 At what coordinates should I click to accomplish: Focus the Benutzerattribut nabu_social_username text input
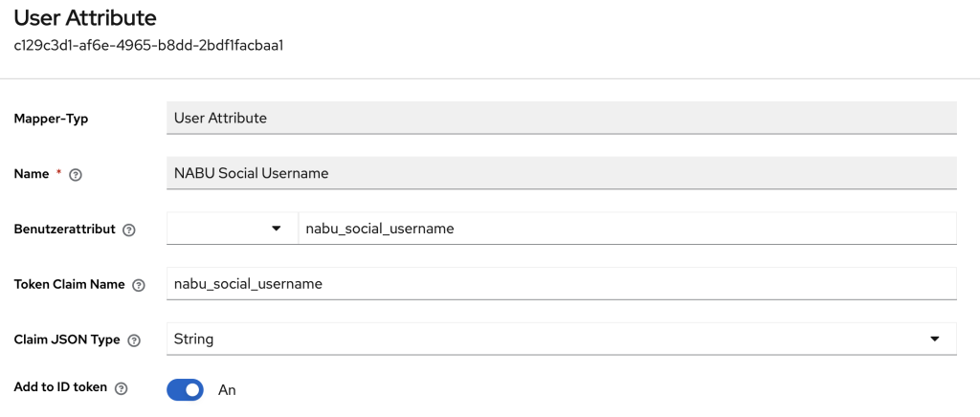point(627,229)
